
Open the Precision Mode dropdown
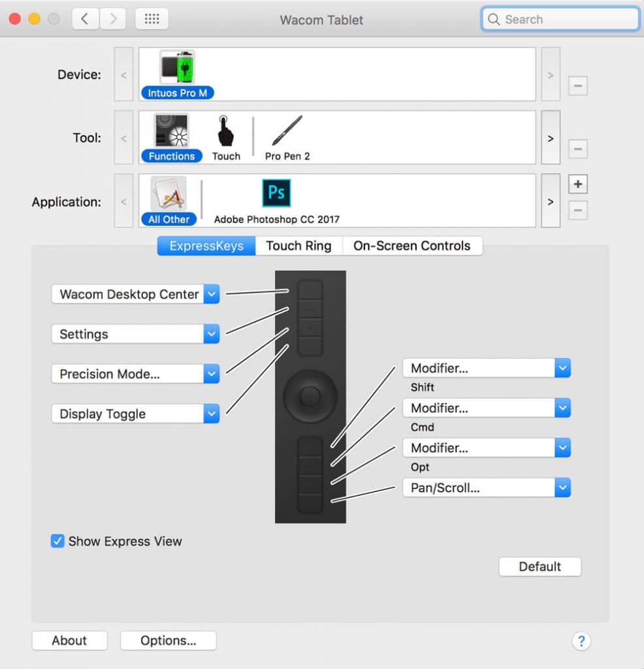click(x=136, y=374)
